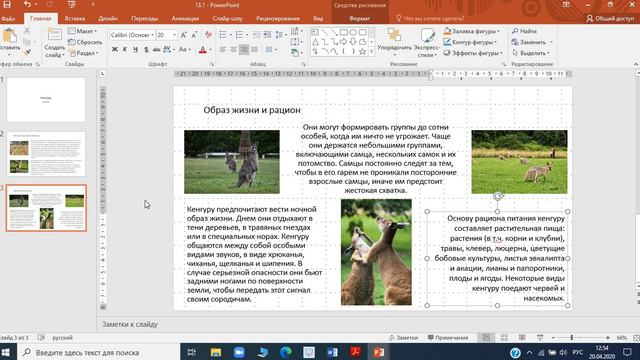Screen dimensions: 640x360
Task: Select the rectangle shape in the shapes gallery
Action: coord(344,32)
